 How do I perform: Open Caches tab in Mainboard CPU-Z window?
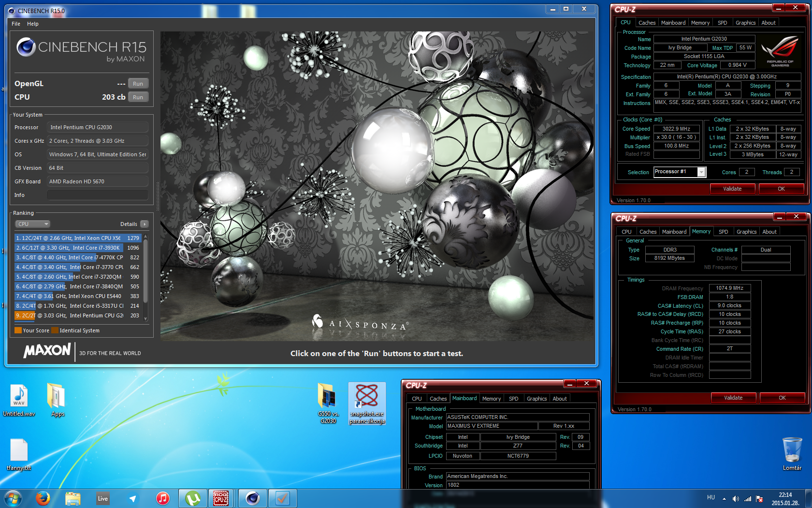[438, 399]
